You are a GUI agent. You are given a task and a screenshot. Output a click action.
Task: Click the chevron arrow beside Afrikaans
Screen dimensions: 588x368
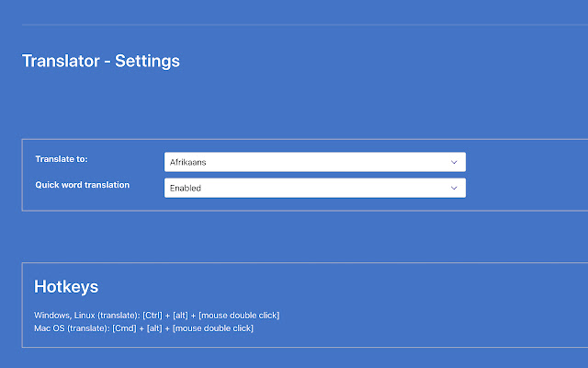454,162
